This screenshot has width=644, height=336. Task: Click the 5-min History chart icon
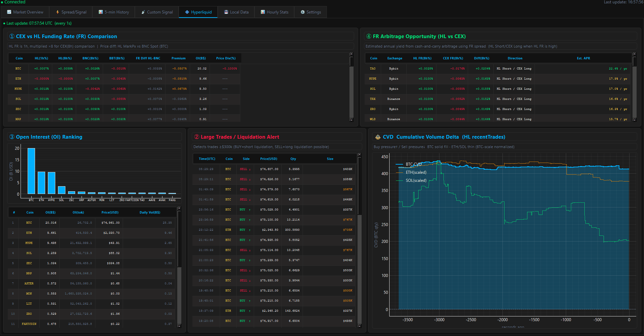click(101, 12)
